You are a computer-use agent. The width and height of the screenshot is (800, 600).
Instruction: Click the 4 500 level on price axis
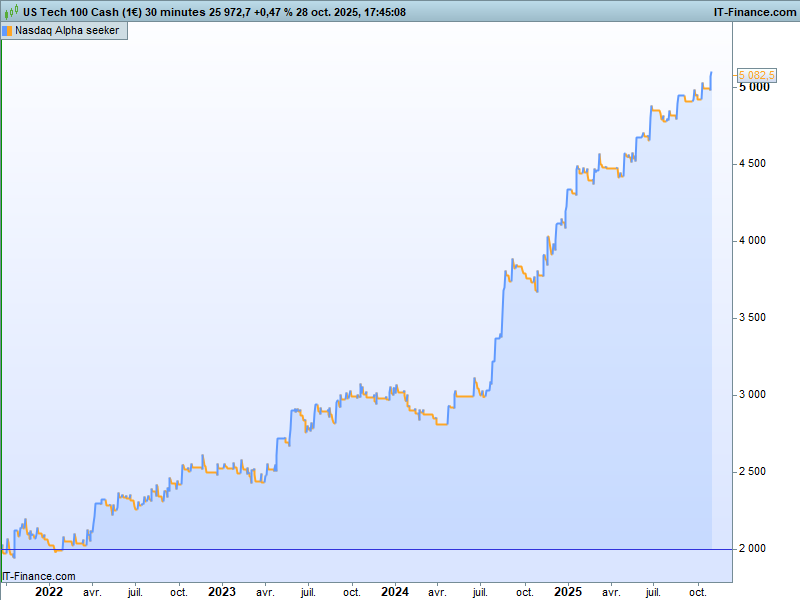[753, 164]
